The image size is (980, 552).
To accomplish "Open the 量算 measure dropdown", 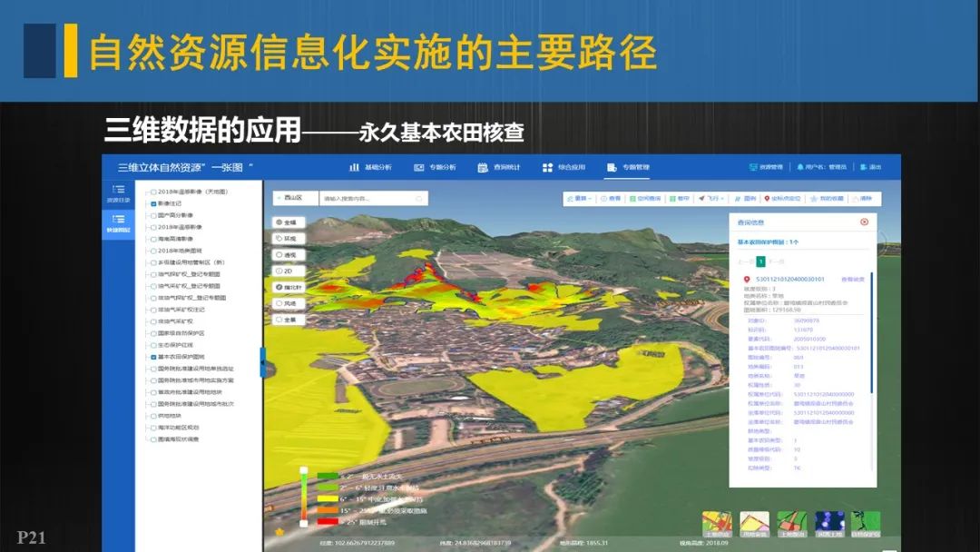I will (579, 198).
